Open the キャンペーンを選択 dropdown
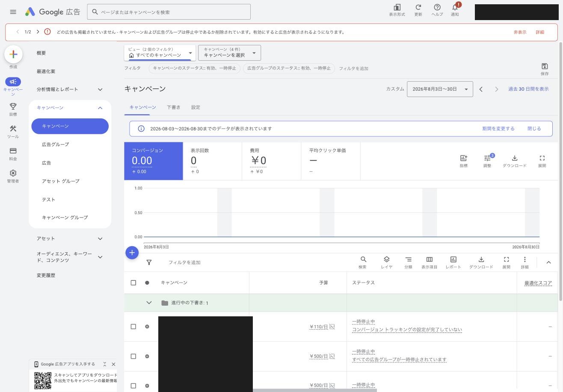The height and width of the screenshot is (392, 563). tap(229, 53)
